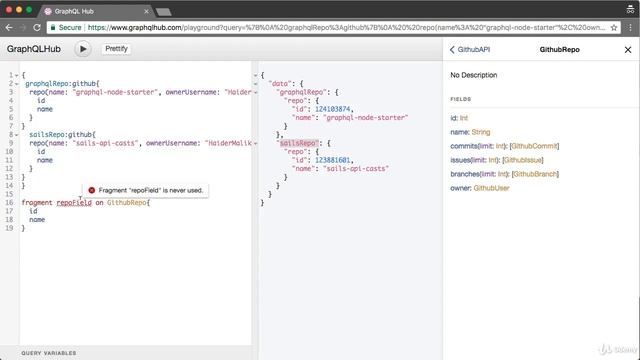Collapse the fold at line 8 sailsRepo
Screen dimensions: 640x360
click(x=16, y=135)
